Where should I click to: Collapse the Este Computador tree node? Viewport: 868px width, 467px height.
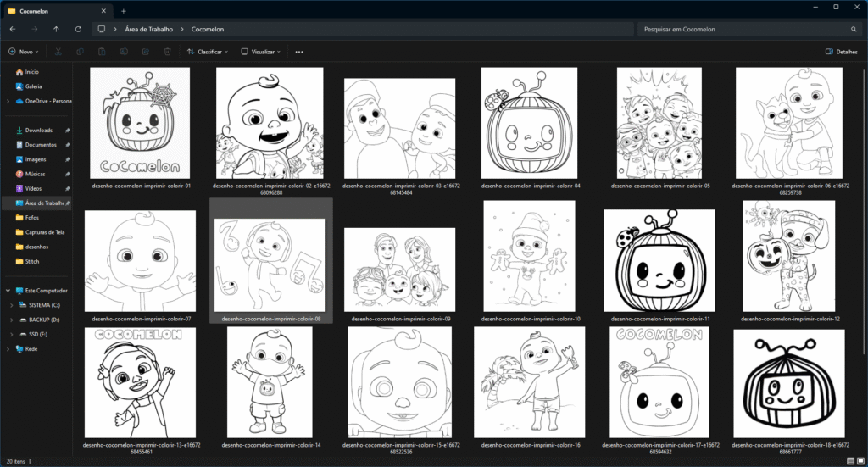[8, 291]
